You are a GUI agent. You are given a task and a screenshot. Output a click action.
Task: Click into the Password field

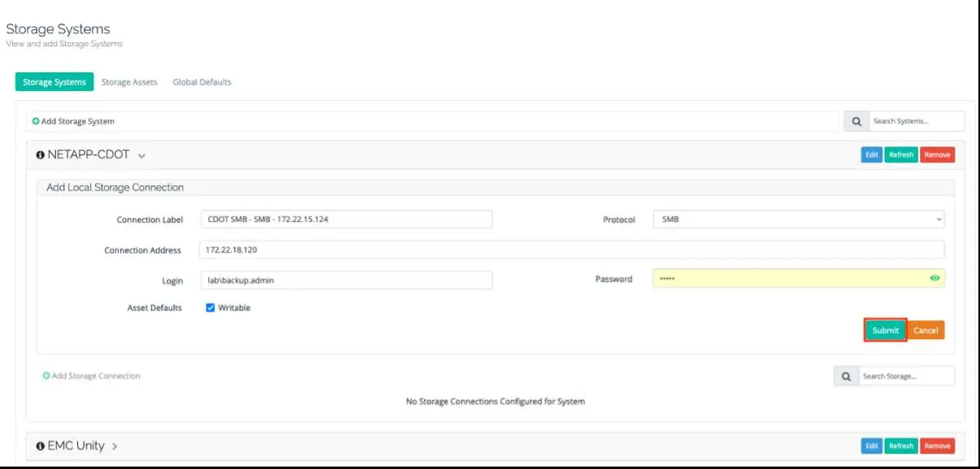pyautogui.click(x=799, y=279)
